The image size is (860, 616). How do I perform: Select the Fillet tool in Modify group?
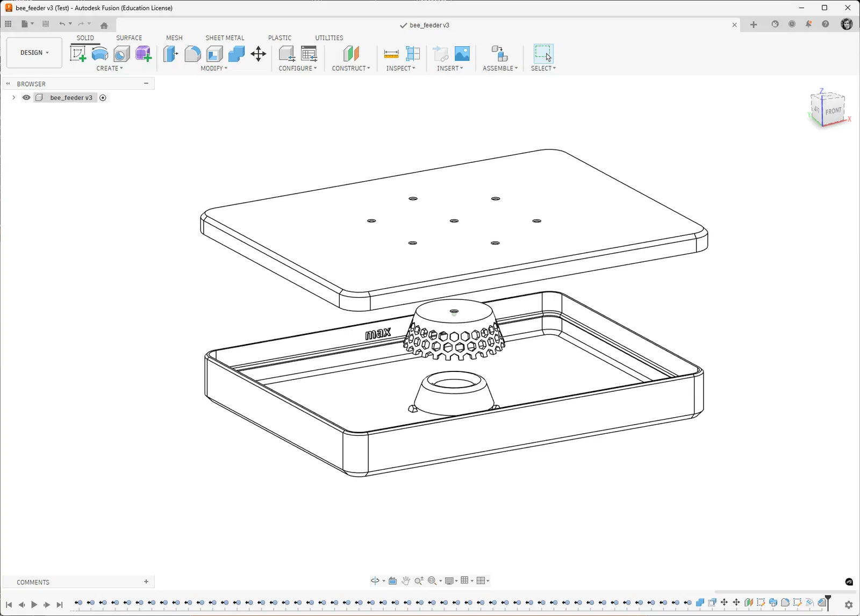click(192, 54)
